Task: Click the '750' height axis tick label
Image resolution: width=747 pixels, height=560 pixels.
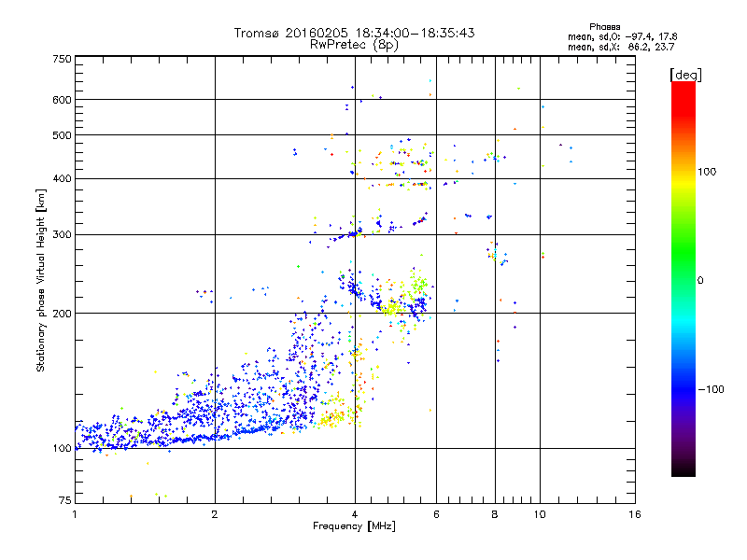Action: [x=63, y=59]
